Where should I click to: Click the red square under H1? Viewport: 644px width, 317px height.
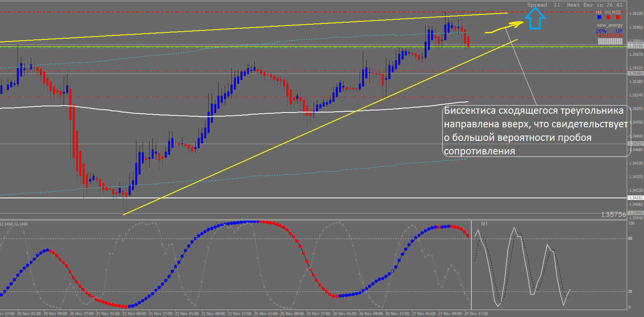click(x=609, y=17)
